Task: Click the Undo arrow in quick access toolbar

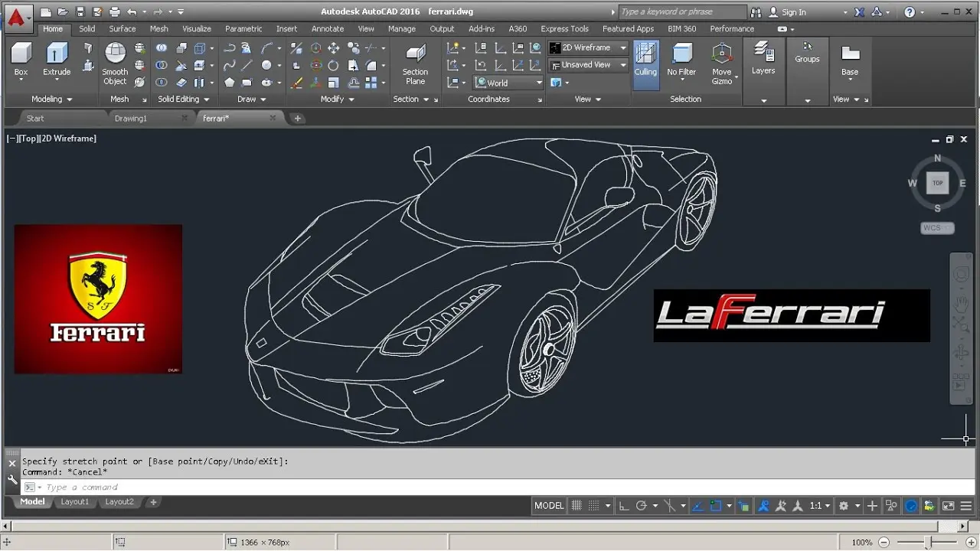Action: coord(132,12)
